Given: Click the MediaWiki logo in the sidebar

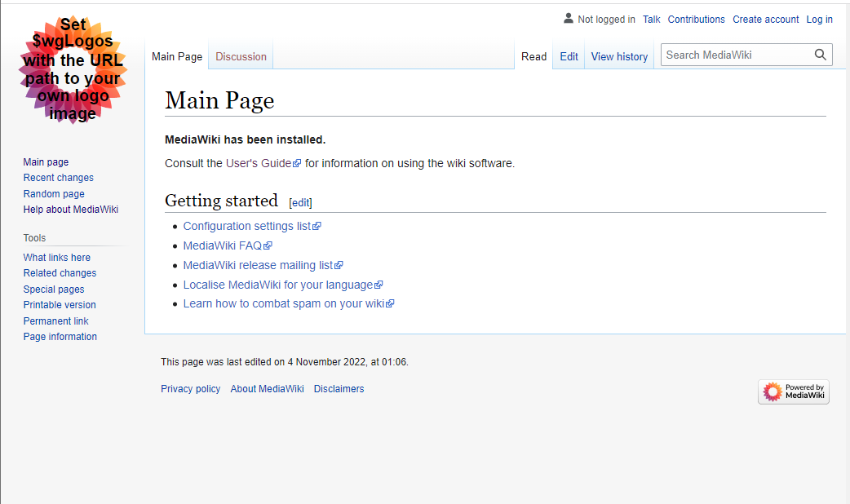Looking at the screenshot, I should [73, 70].
